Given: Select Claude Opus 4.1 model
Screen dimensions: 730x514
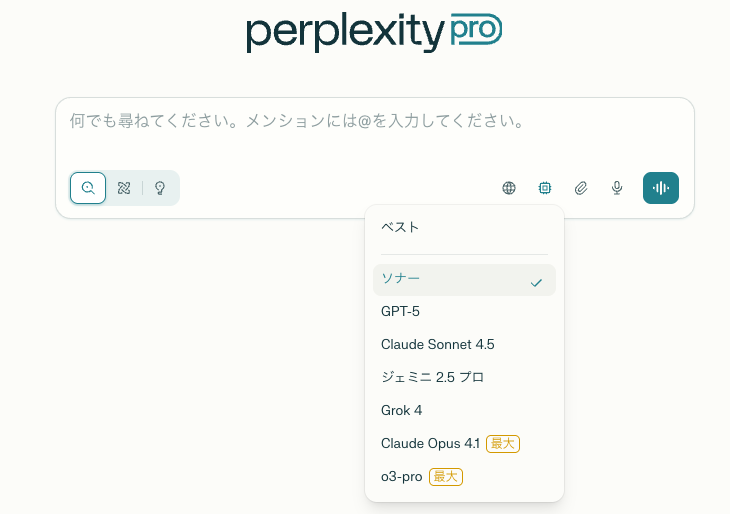Looking at the screenshot, I should [x=430, y=443].
